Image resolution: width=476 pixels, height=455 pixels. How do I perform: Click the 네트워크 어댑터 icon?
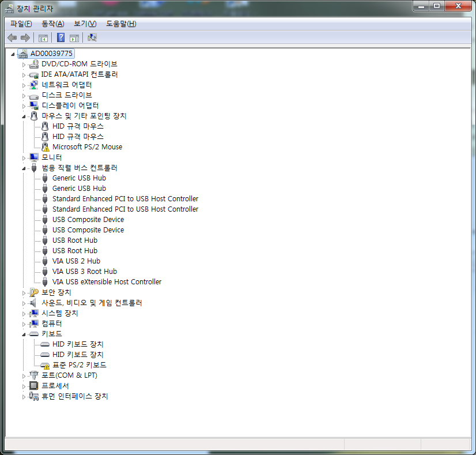[34, 85]
